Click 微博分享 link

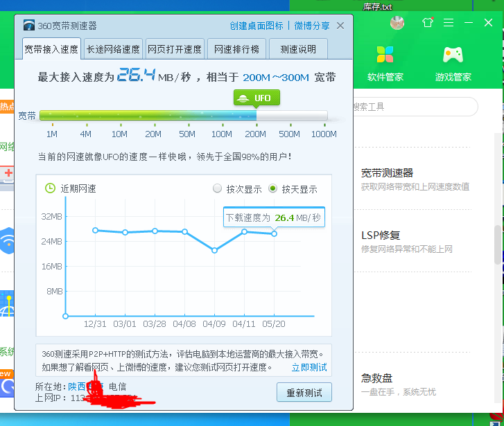(x=312, y=26)
